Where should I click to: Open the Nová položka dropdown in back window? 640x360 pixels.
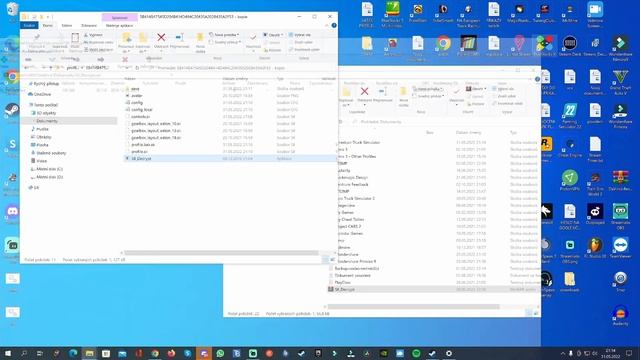[428, 89]
